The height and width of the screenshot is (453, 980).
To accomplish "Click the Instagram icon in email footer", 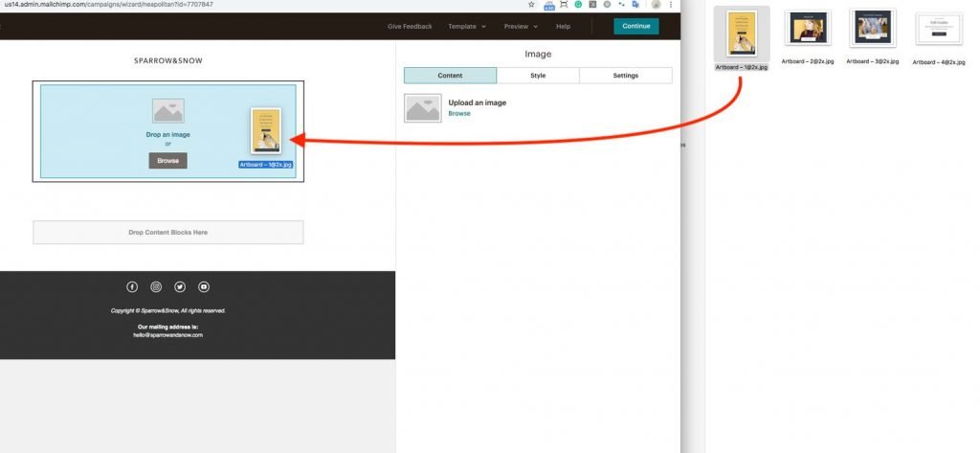I will click(x=156, y=286).
